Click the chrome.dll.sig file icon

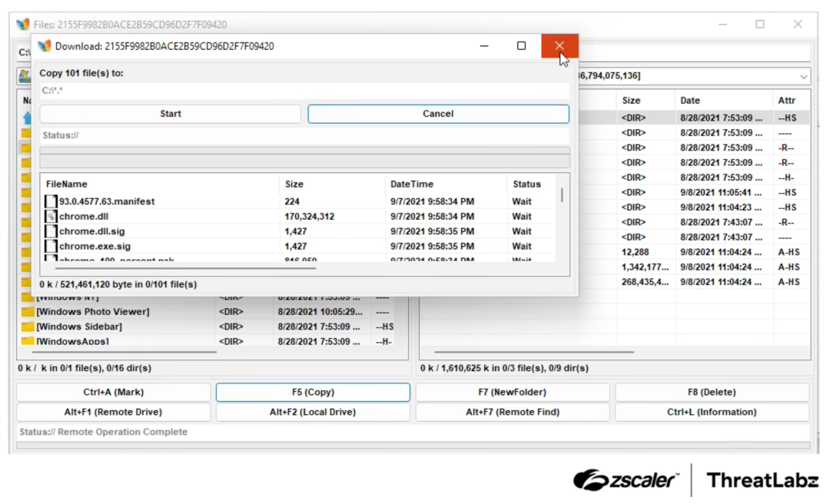(51, 231)
